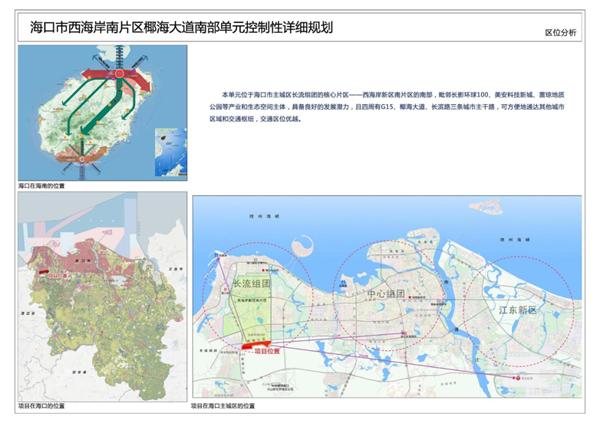Click the airport marker at the purple line's end
The image size is (600, 423).
pos(514,379)
